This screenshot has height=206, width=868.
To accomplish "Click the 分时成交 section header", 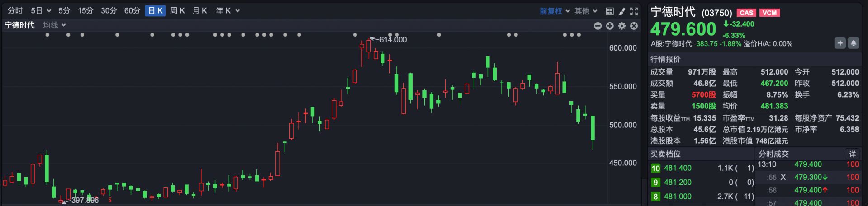I will tap(773, 154).
